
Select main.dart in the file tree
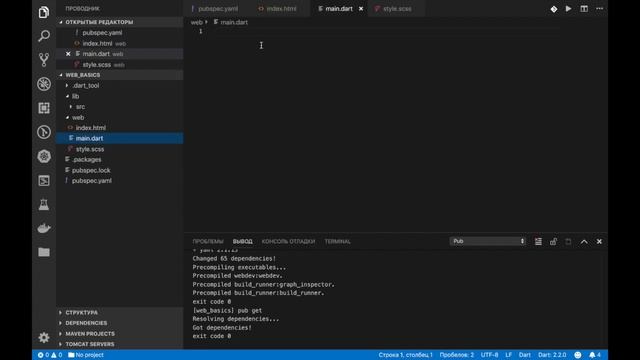pyautogui.click(x=120, y=138)
